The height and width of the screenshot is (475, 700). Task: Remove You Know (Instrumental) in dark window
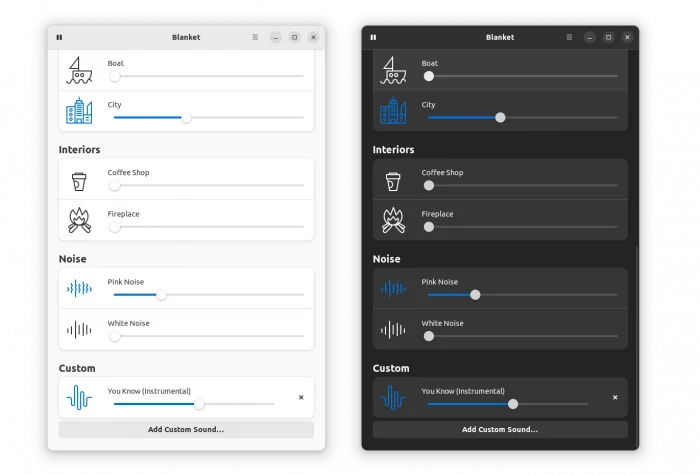[x=615, y=397]
